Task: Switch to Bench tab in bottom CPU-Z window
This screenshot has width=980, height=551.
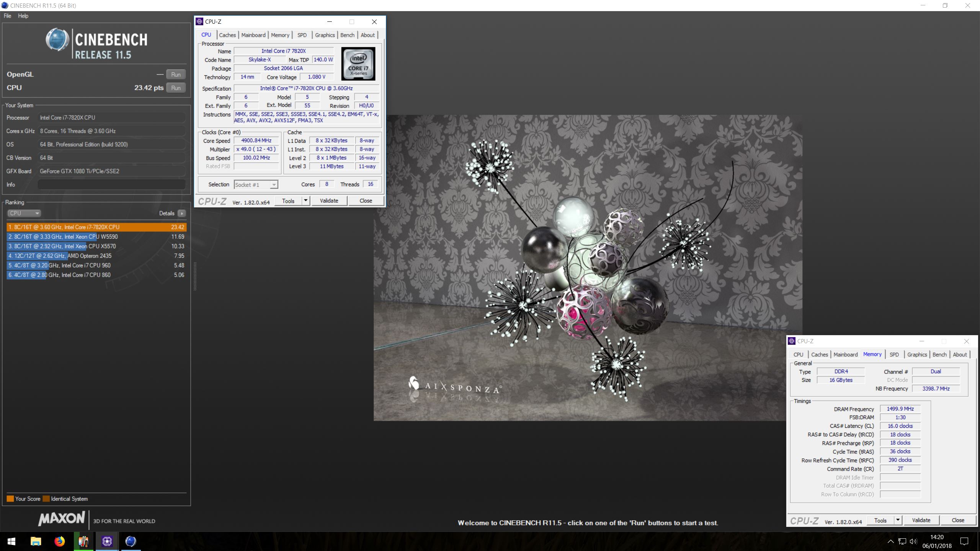Action: (x=939, y=354)
